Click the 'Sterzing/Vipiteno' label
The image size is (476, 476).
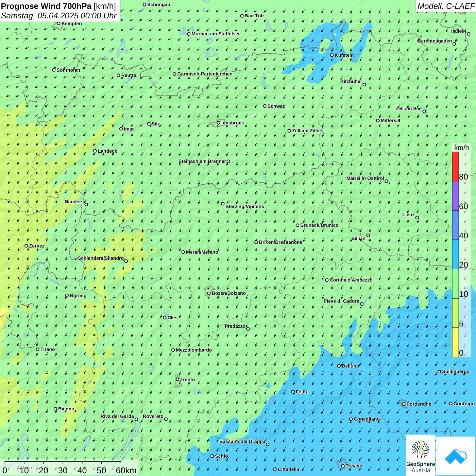point(245,206)
